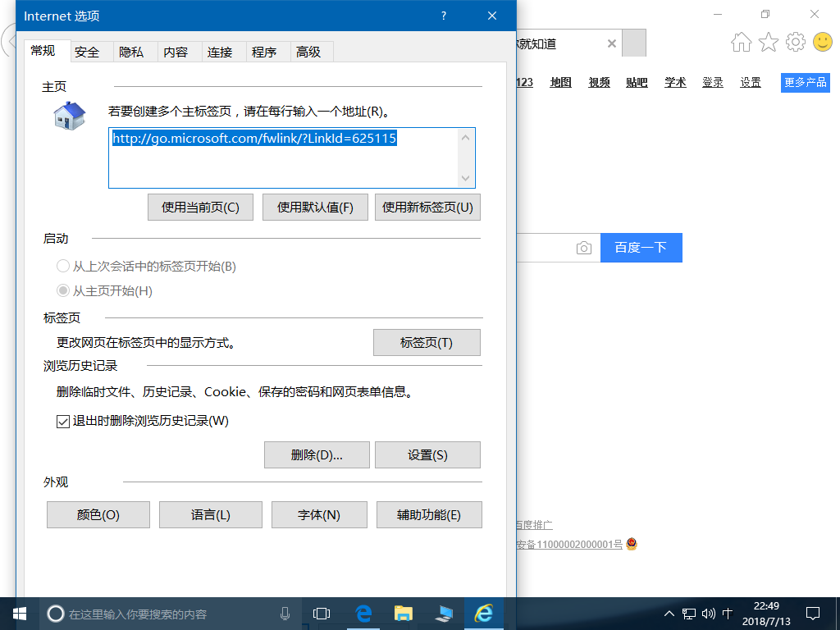Restore down the IE browser window
The height and width of the screenshot is (630, 840).
tap(765, 14)
